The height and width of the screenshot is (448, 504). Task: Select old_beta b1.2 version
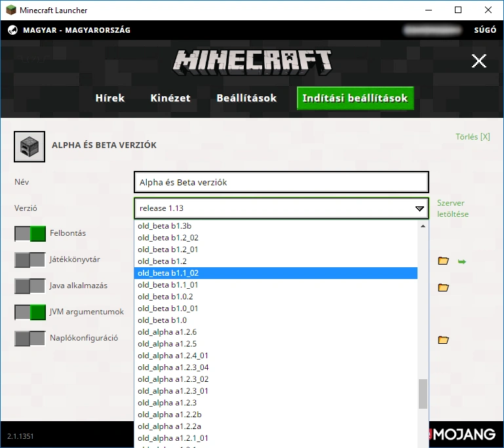pyautogui.click(x=276, y=261)
